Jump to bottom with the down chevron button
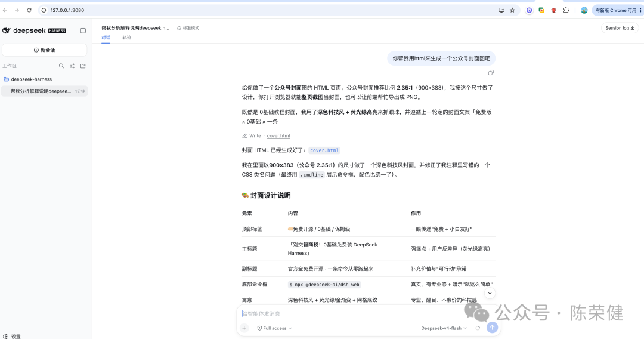This screenshot has width=644, height=339. click(x=490, y=293)
